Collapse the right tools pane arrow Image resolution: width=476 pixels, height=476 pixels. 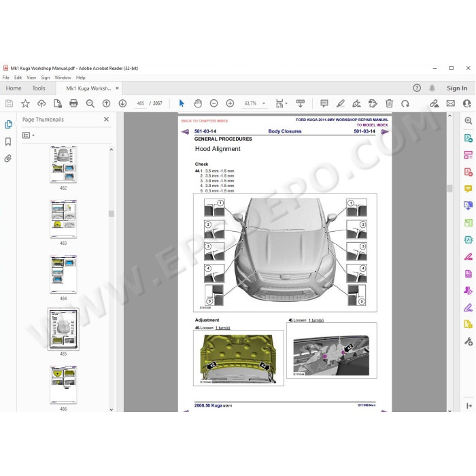469,405
